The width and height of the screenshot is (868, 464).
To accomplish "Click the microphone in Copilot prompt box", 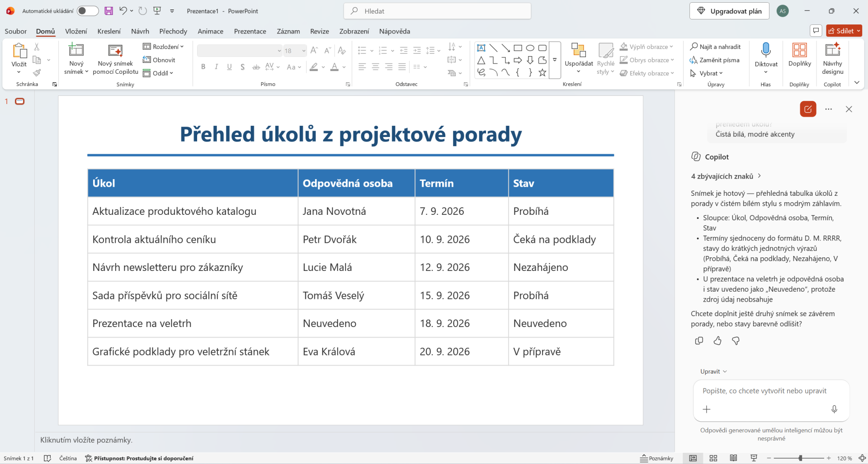I will click(835, 409).
